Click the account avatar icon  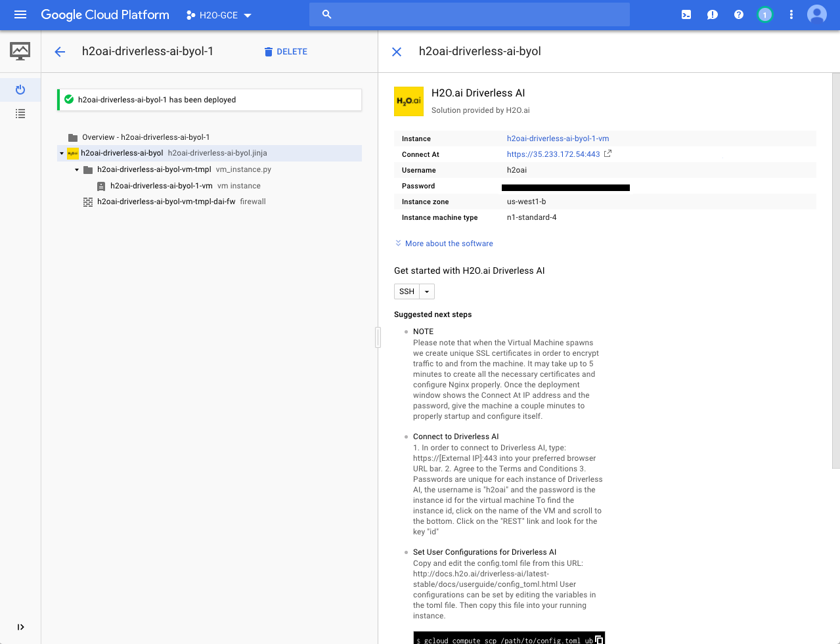(x=816, y=14)
